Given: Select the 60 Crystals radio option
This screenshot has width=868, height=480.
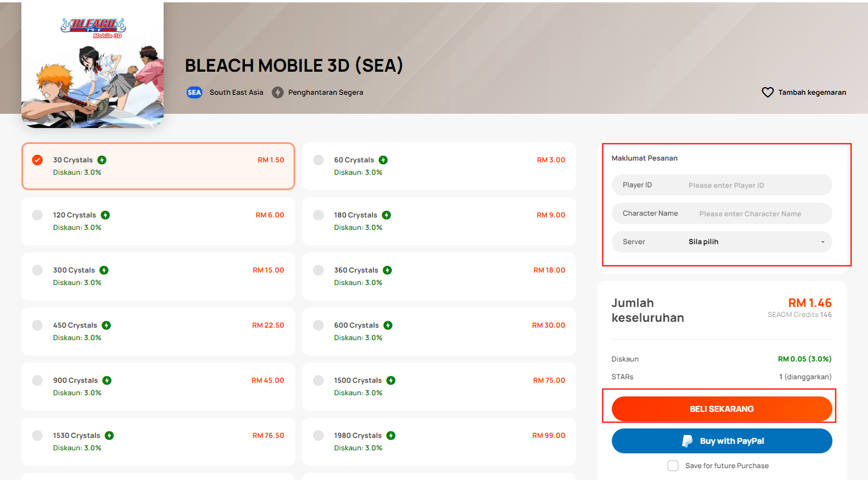Looking at the screenshot, I should 318,160.
